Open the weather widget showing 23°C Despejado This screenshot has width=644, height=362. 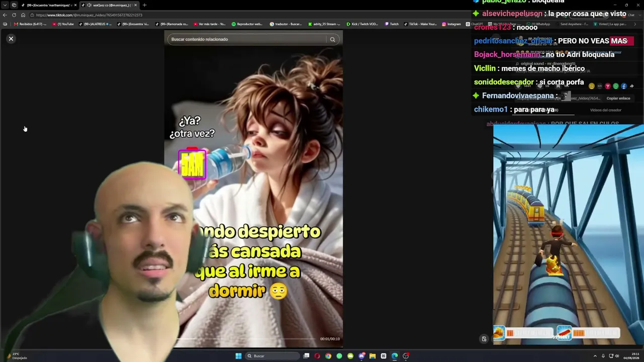[17, 356]
